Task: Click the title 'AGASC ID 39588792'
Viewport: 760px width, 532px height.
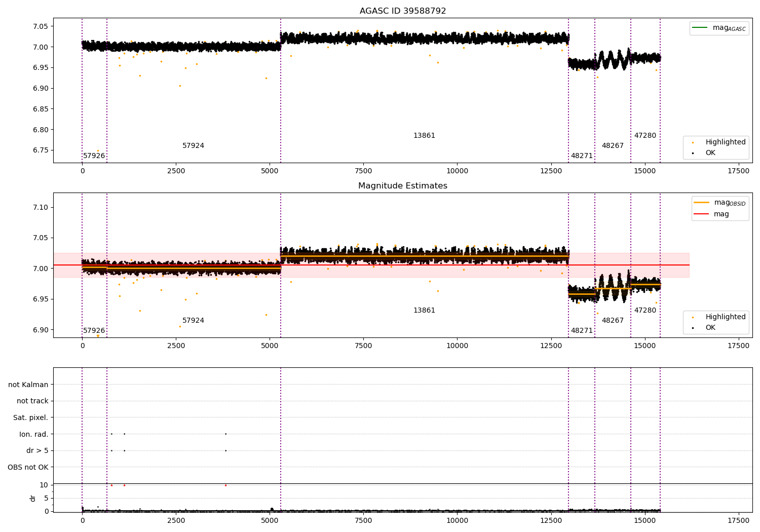Action: (403, 11)
